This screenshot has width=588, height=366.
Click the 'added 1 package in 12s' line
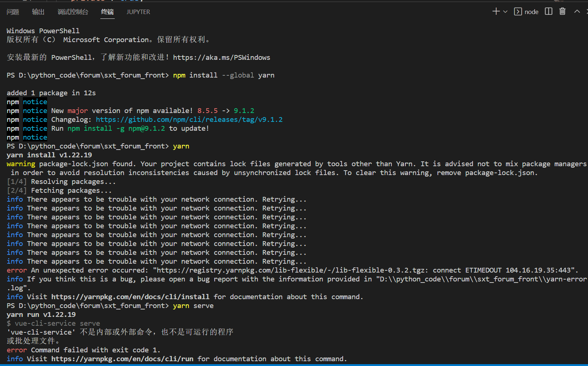point(51,93)
